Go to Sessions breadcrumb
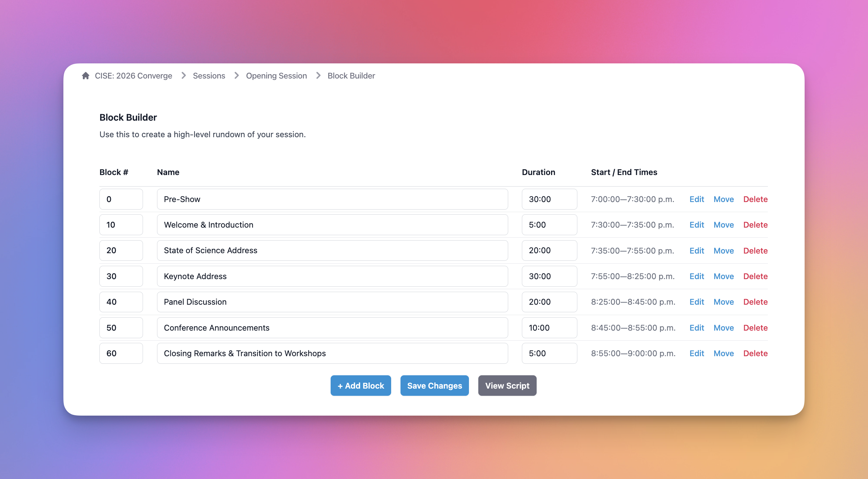This screenshot has width=868, height=479. 209,76
